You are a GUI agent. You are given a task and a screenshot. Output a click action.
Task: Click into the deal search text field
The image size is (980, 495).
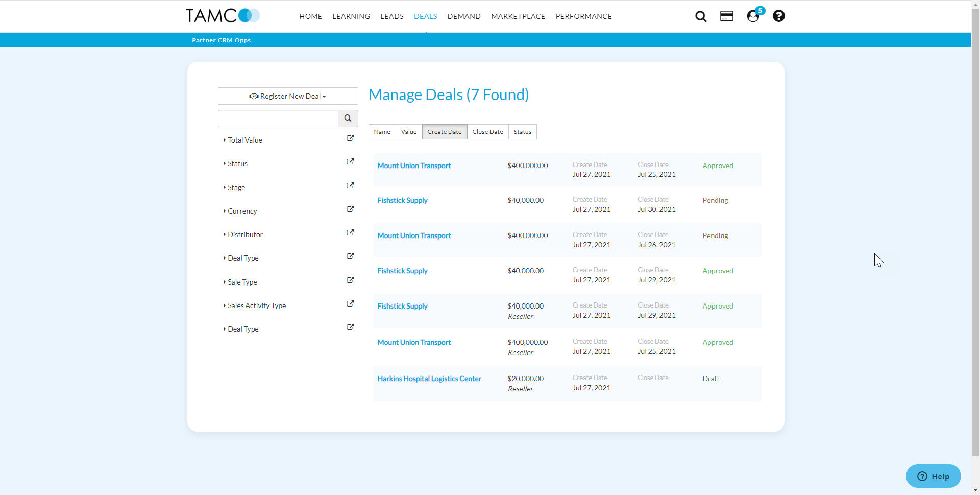point(278,119)
